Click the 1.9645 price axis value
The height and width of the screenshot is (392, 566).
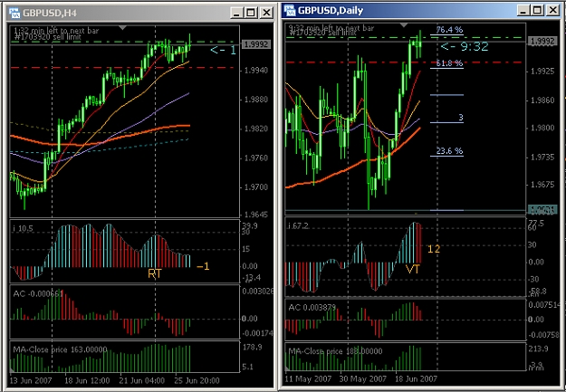coord(258,215)
